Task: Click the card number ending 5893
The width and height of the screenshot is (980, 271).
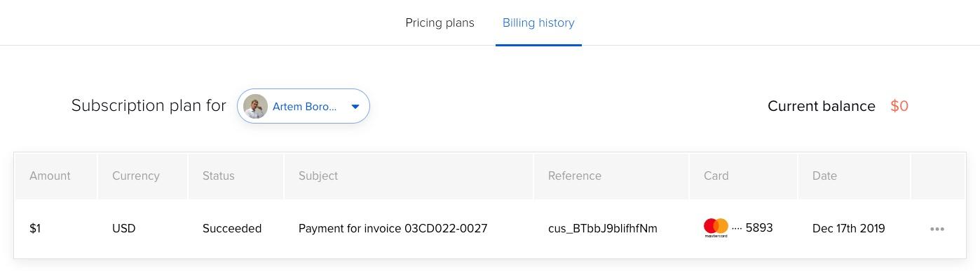Action: [752, 227]
